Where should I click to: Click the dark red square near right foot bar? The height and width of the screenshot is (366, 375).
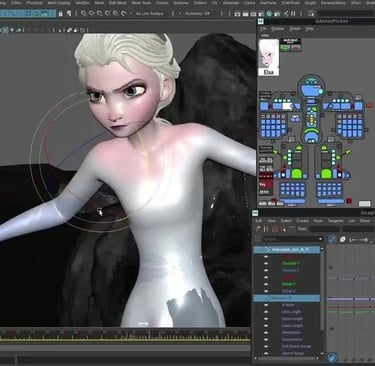349,201
